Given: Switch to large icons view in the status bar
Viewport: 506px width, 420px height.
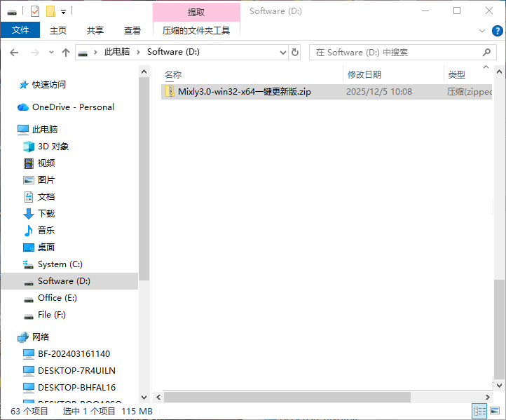Looking at the screenshot, I should [495, 411].
